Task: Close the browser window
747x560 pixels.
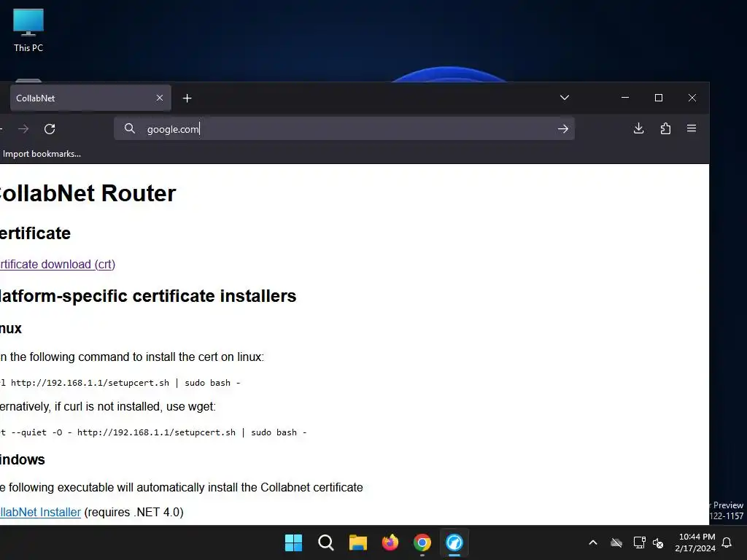Action: 692,98
